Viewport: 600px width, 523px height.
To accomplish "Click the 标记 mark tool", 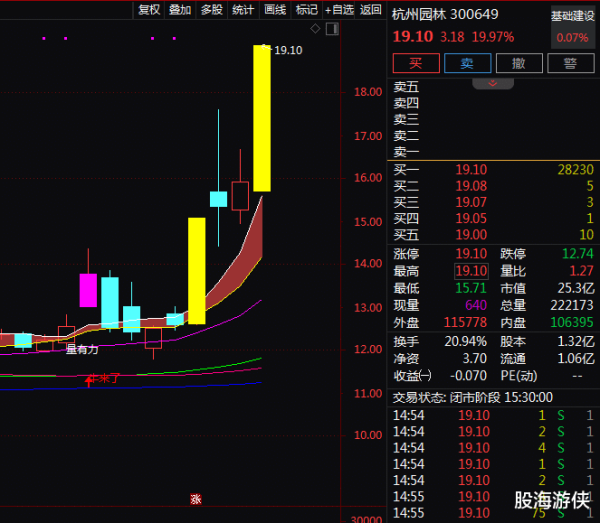I will [x=307, y=10].
